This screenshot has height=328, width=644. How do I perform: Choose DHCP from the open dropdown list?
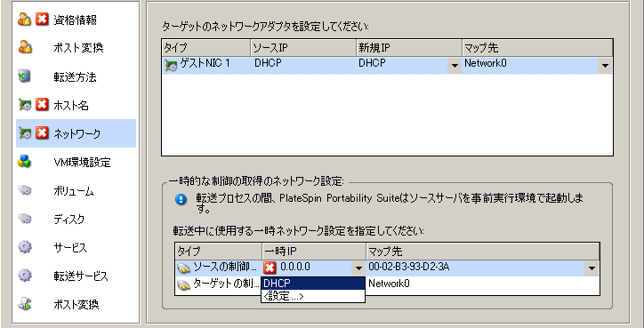pos(313,284)
